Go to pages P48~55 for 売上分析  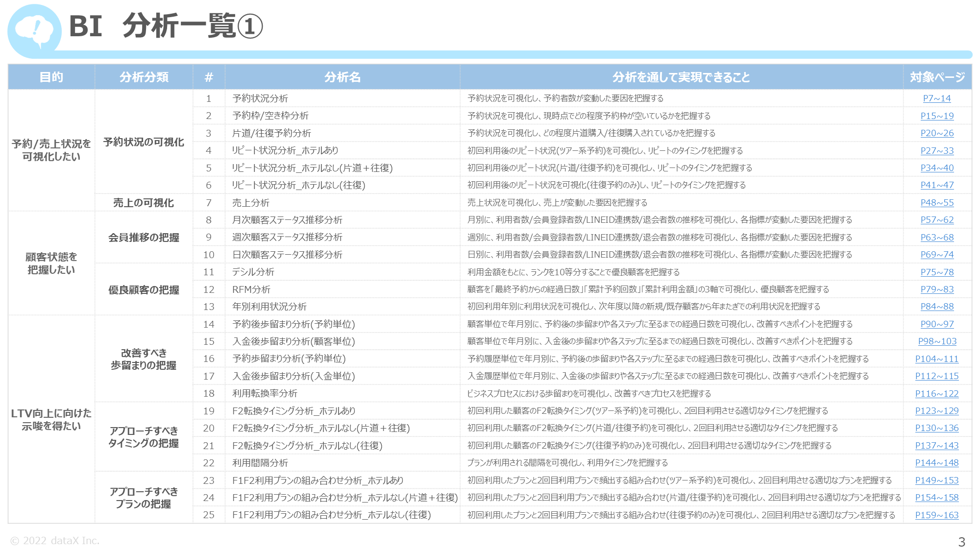pos(937,203)
